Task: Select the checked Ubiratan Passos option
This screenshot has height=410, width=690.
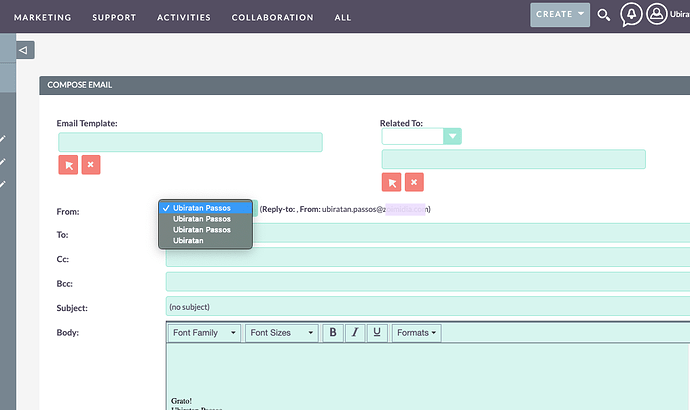Action: point(206,208)
